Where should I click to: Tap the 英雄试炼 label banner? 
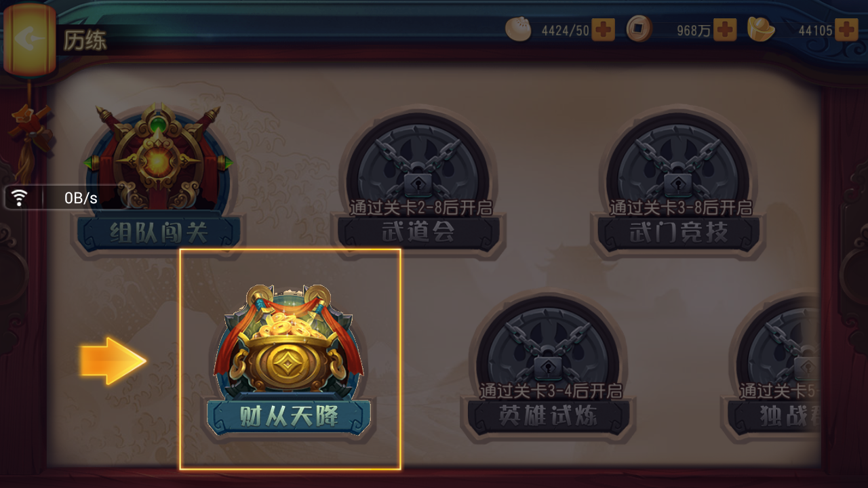coord(547,415)
